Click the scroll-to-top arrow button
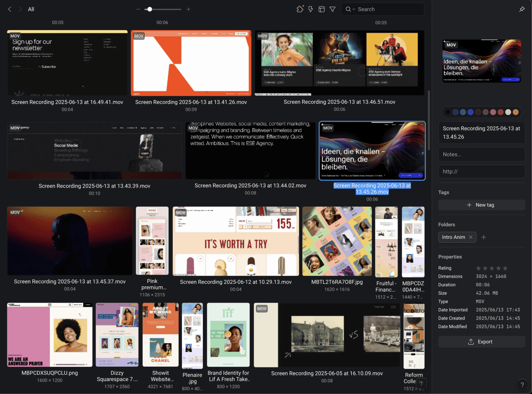532x394 pixels. tap(421, 383)
